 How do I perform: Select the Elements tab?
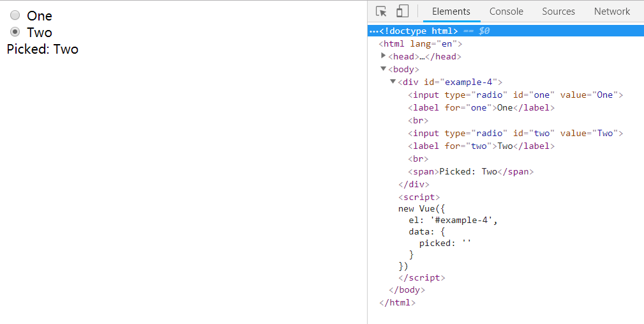pyautogui.click(x=451, y=12)
